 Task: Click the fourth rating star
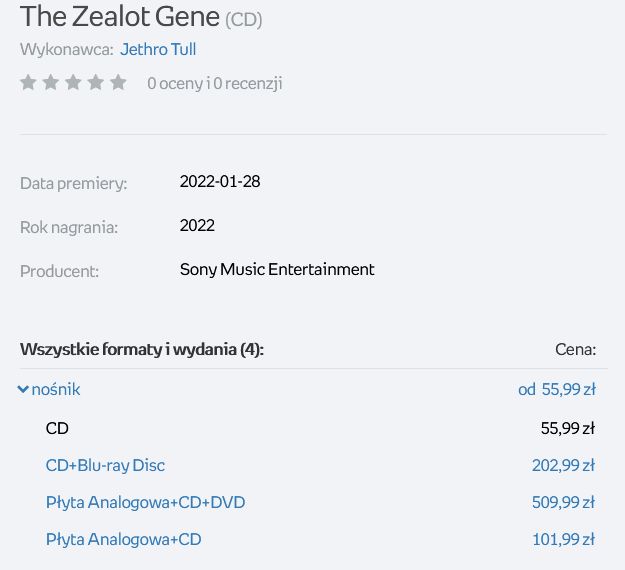pyautogui.click(x=96, y=83)
